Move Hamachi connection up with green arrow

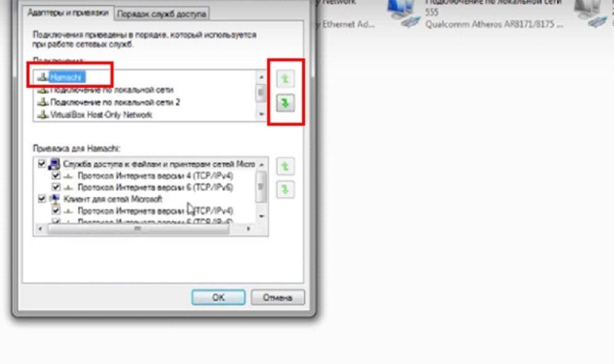coord(285,79)
